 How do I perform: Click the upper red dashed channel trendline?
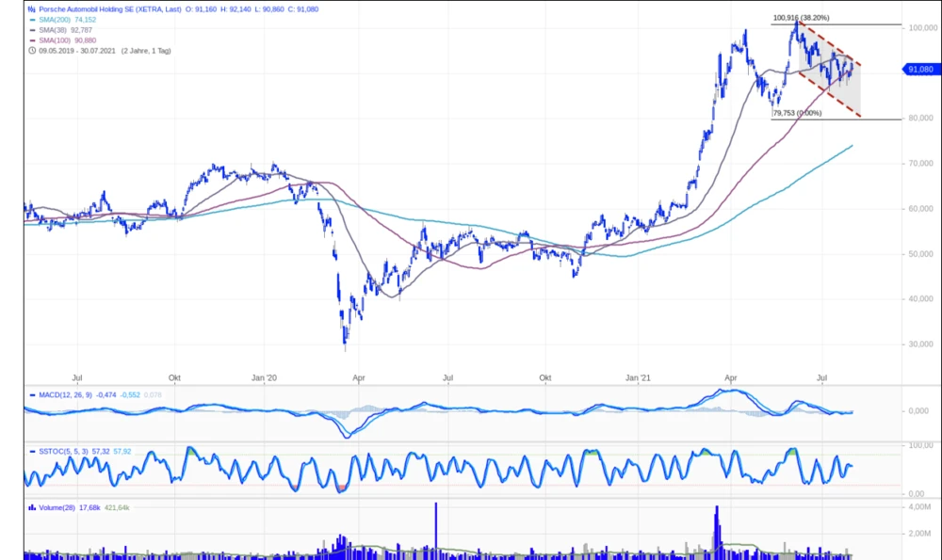pyautogui.click(x=829, y=45)
